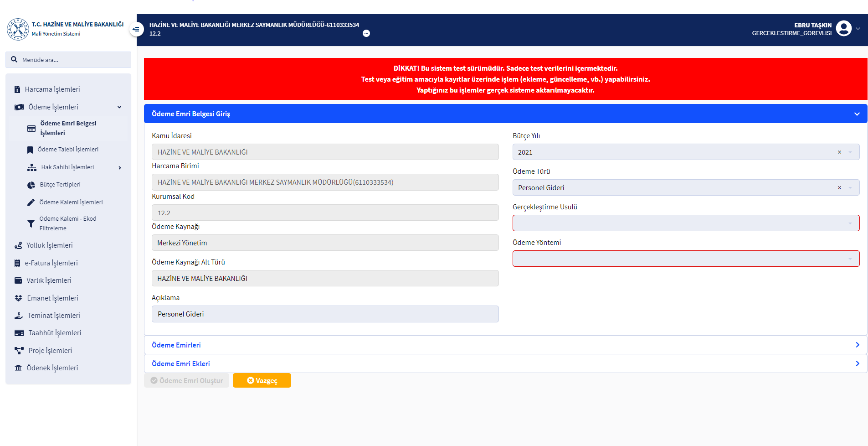Collapse the sidebar with the arrow toggle icon
Viewport: 868px width, 446px height.
pos(136,29)
